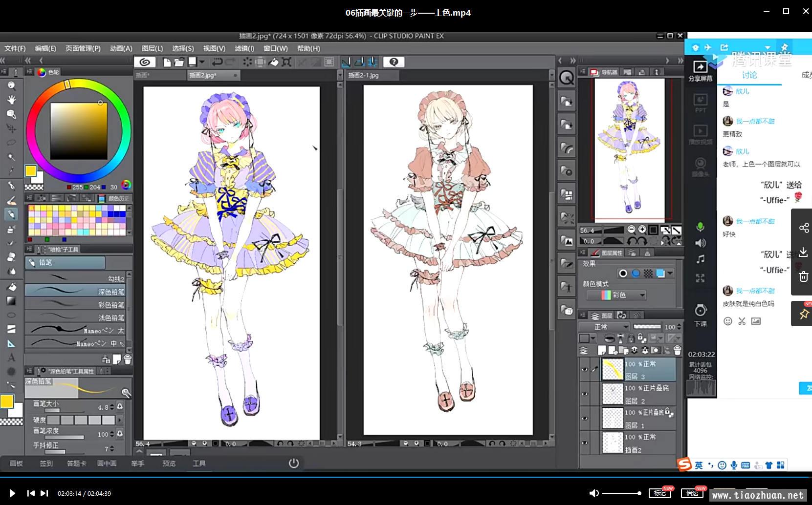Click the new raster layer icon
Viewport: 812px width, 505px height.
(x=602, y=350)
